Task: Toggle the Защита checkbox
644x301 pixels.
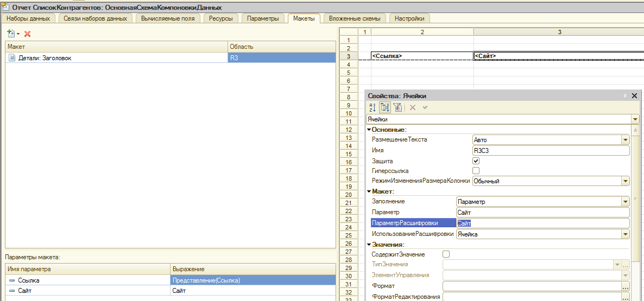Action: pyautogui.click(x=476, y=161)
